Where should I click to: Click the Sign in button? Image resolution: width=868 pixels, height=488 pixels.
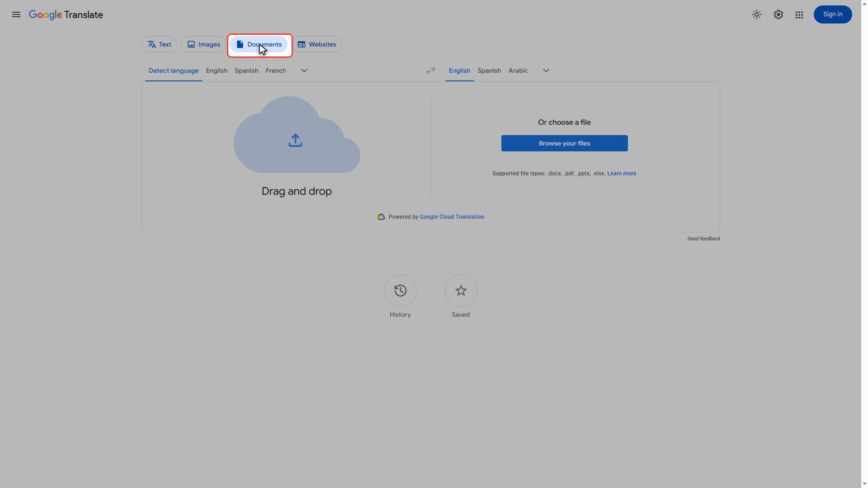(x=833, y=14)
